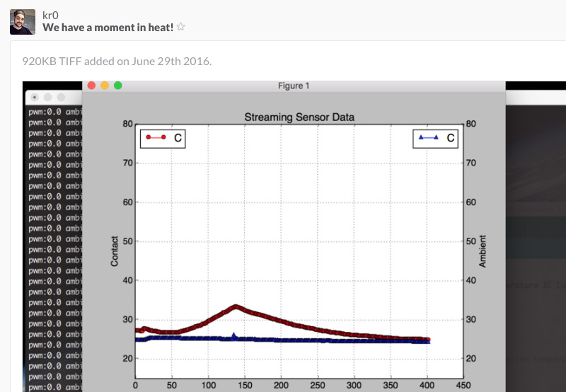Image resolution: width=566 pixels, height=392 pixels.
Task: Click the kr0 user avatar photo
Action: click(23, 22)
